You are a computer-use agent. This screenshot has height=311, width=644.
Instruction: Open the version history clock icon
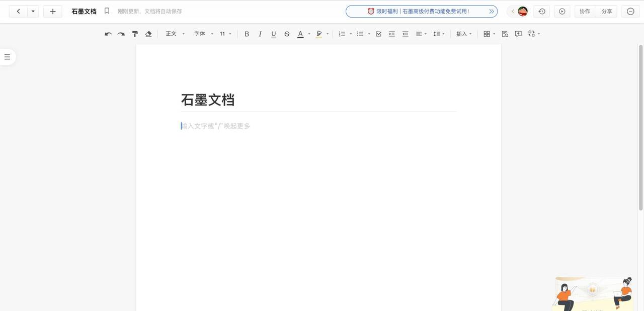click(x=541, y=11)
